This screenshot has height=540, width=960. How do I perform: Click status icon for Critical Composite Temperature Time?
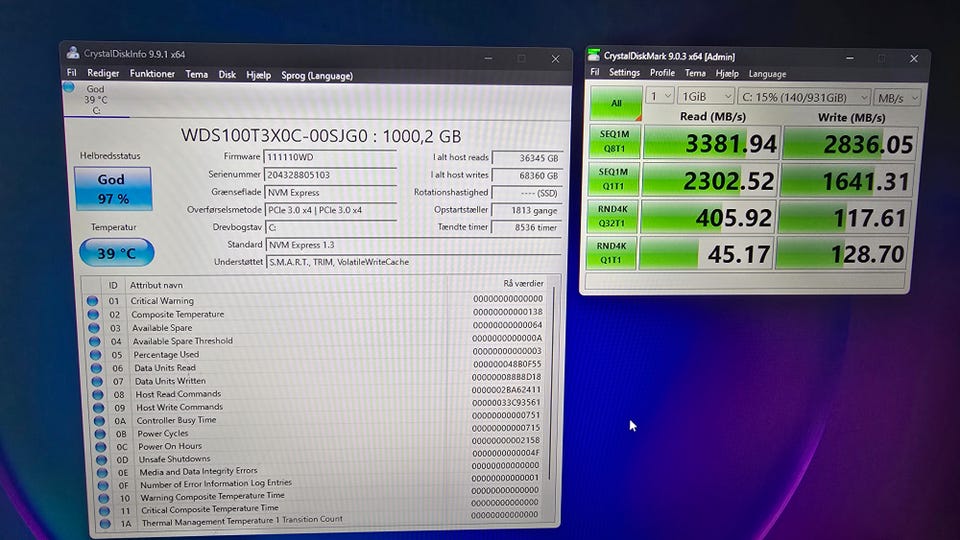[x=104, y=511]
